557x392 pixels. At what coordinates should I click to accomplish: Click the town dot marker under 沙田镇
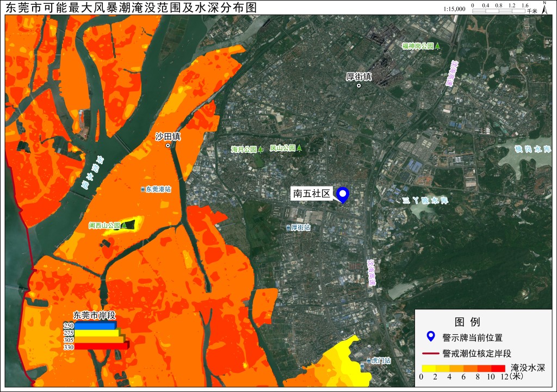coord(169,145)
